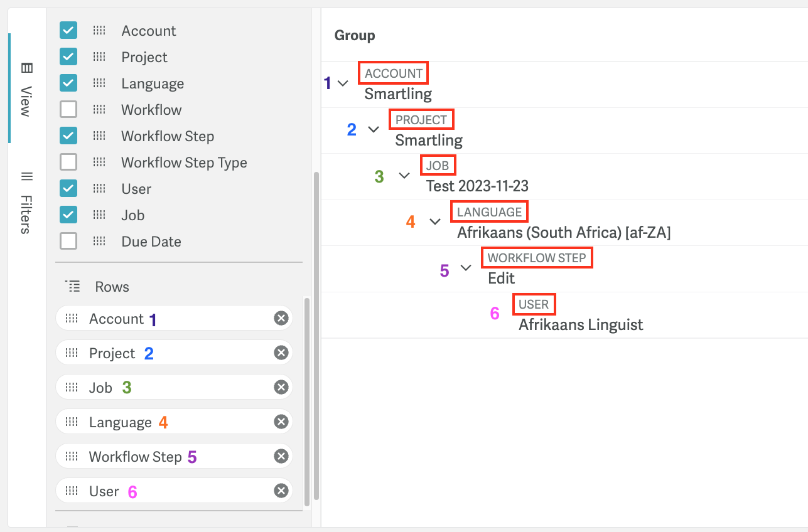Uncheck the Job checkbox

tap(68, 215)
